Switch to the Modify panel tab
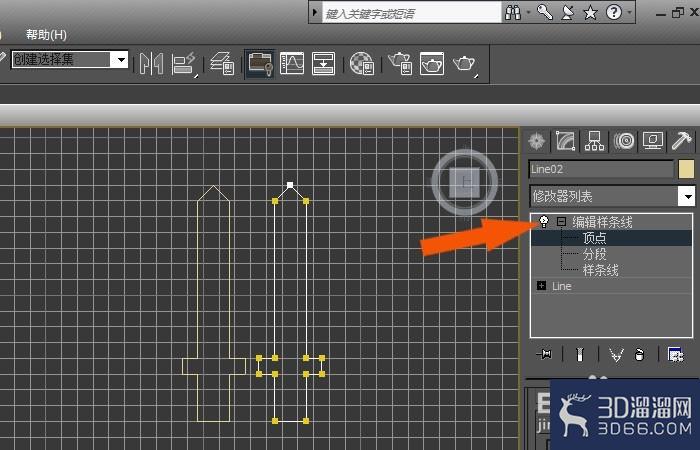The image size is (700, 450). tap(565, 141)
